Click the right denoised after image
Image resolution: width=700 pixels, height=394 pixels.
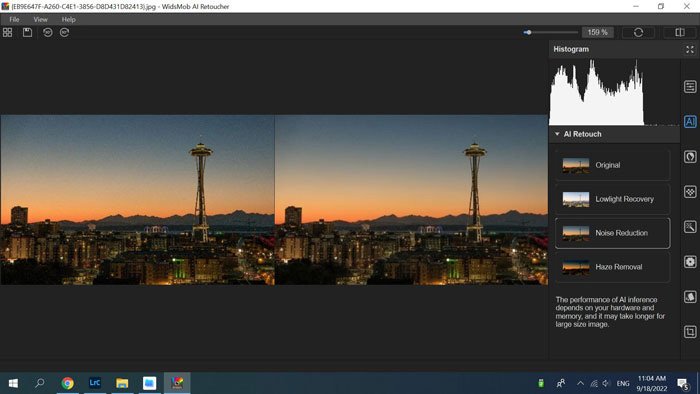pyautogui.click(x=411, y=200)
